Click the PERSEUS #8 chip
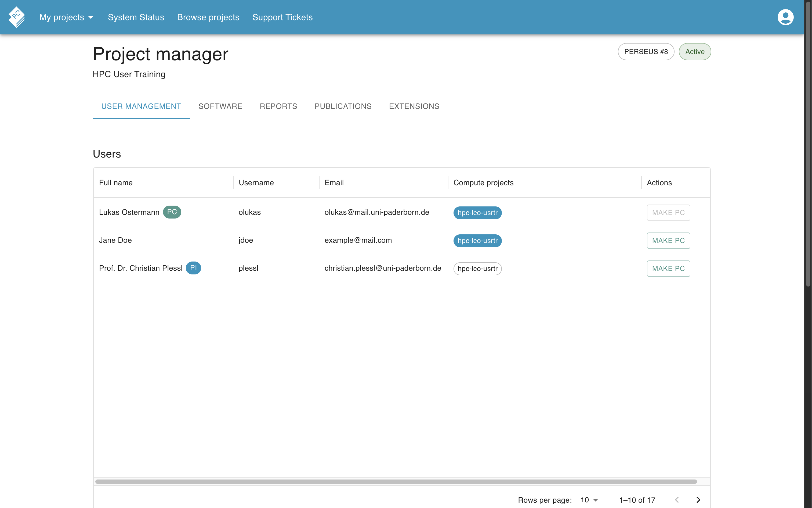Viewport: 812px width, 508px height. pos(646,51)
